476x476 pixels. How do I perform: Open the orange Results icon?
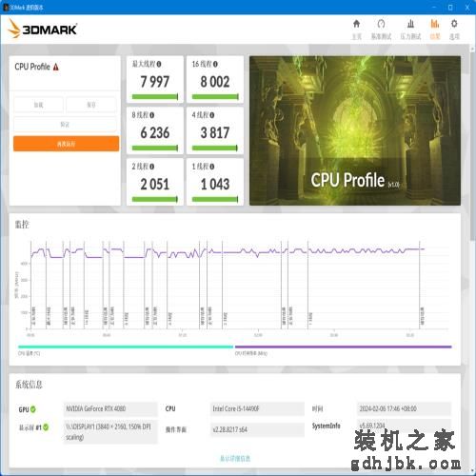tap(435, 24)
